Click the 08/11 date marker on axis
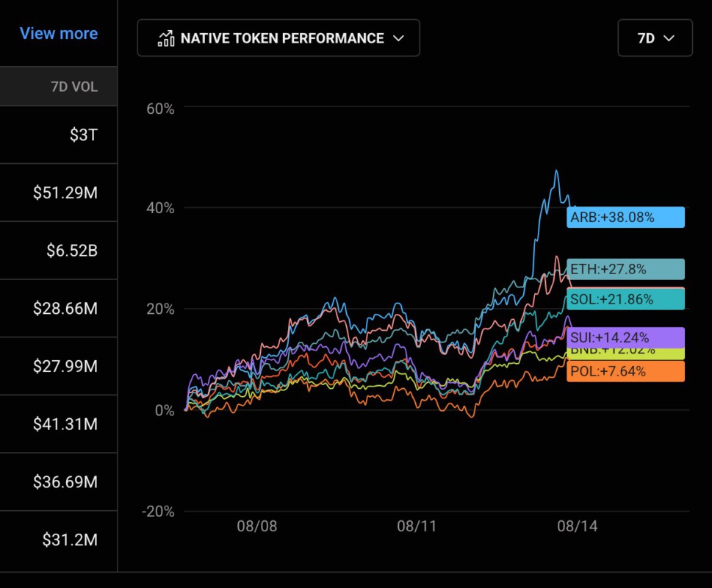 pyautogui.click(x=417, y=526)
